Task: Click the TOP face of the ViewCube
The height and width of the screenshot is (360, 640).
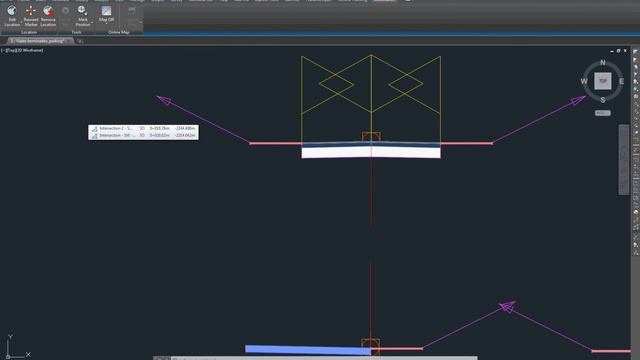Action: coord(603,81)
